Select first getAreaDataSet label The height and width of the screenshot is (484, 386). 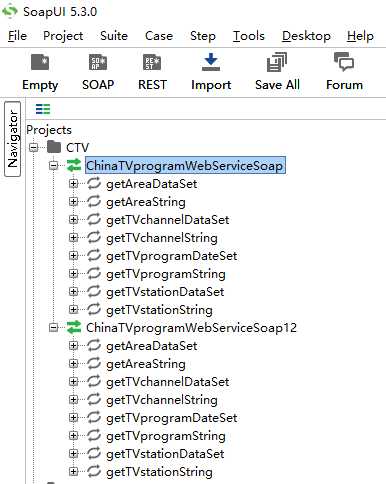[152, 184]
